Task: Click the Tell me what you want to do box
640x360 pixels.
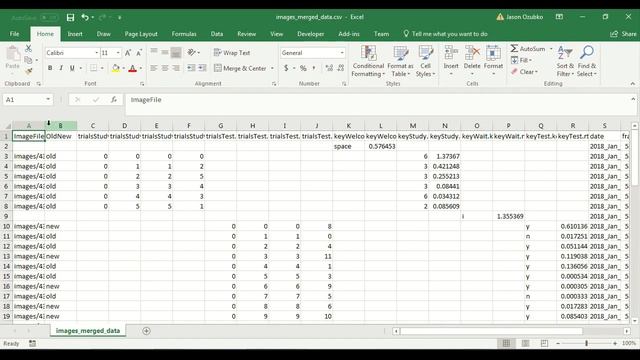Action: (x=445, y=34)
